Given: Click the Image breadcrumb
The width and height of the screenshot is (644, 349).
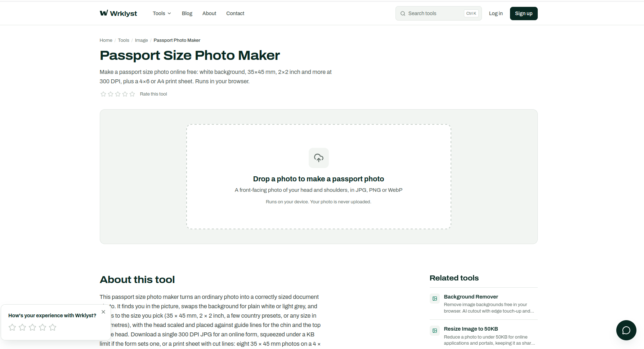Looking at the screenshot, I should click(141, 40).
